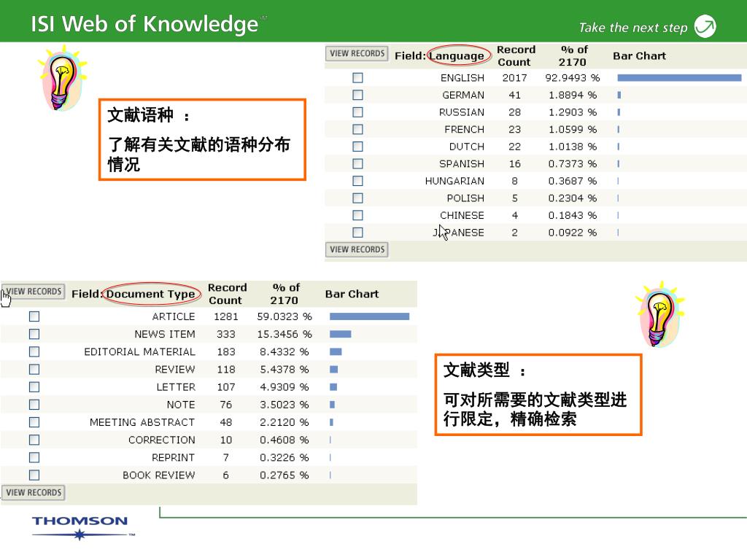
Task: Click the record count 1281 for ARTICLE
Action: click(x=226, y=316)
